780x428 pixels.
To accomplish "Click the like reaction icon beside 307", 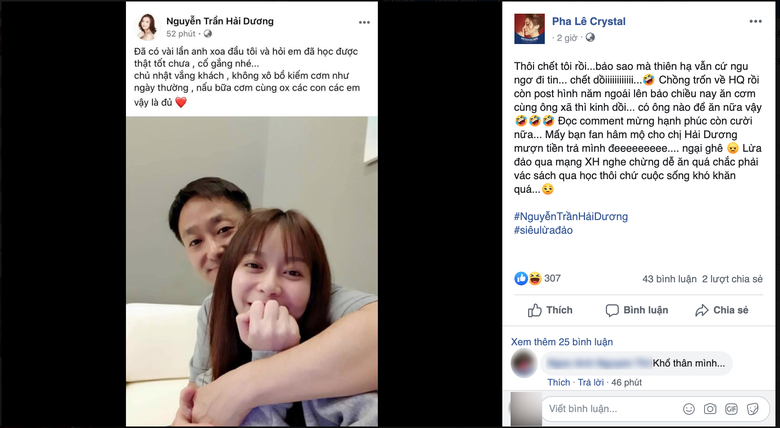I will 521,279.
